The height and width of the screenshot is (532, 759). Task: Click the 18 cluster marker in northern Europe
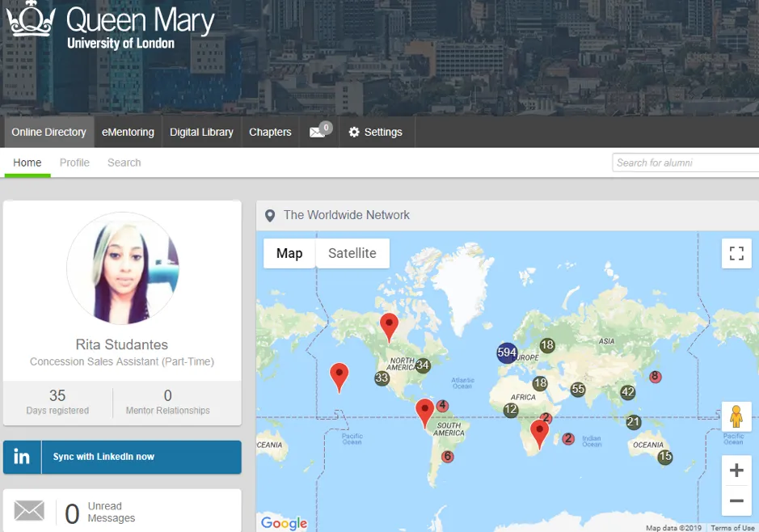[x=547, y=345]
